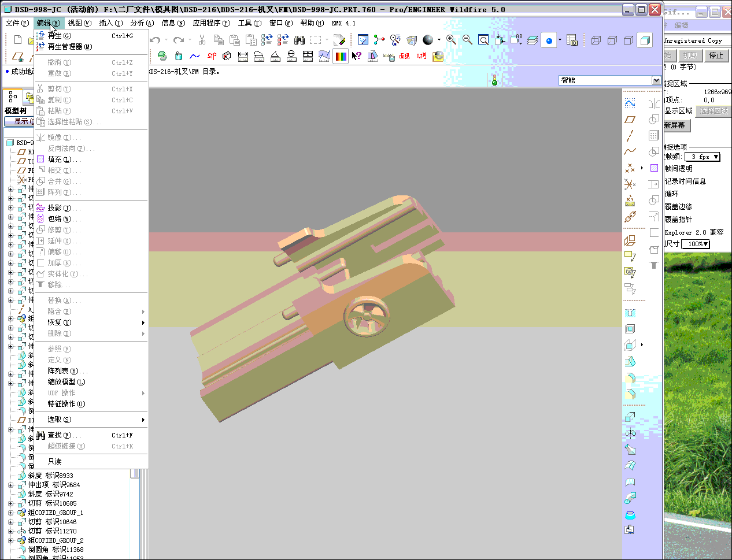The width and height of the screenshot is (732, 560).
Task: Choose 查找 from the Edit menu
Action: point(91,435)
